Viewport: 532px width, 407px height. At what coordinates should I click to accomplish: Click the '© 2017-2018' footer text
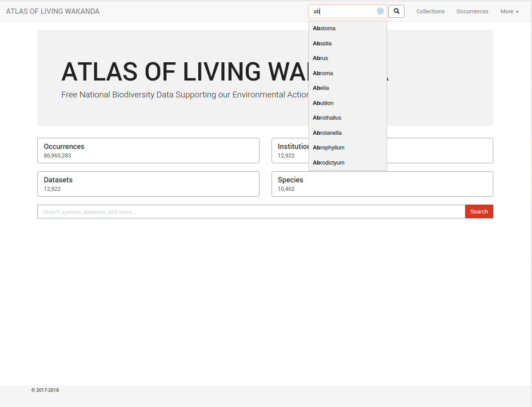tap(45, 391)
